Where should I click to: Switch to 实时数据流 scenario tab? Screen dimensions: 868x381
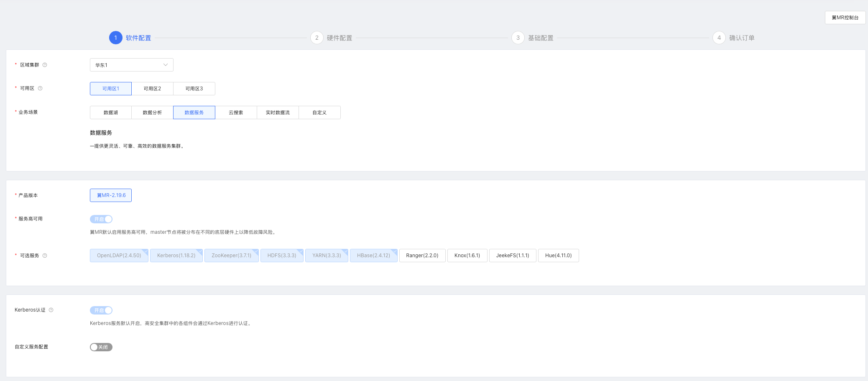[278, 113]
